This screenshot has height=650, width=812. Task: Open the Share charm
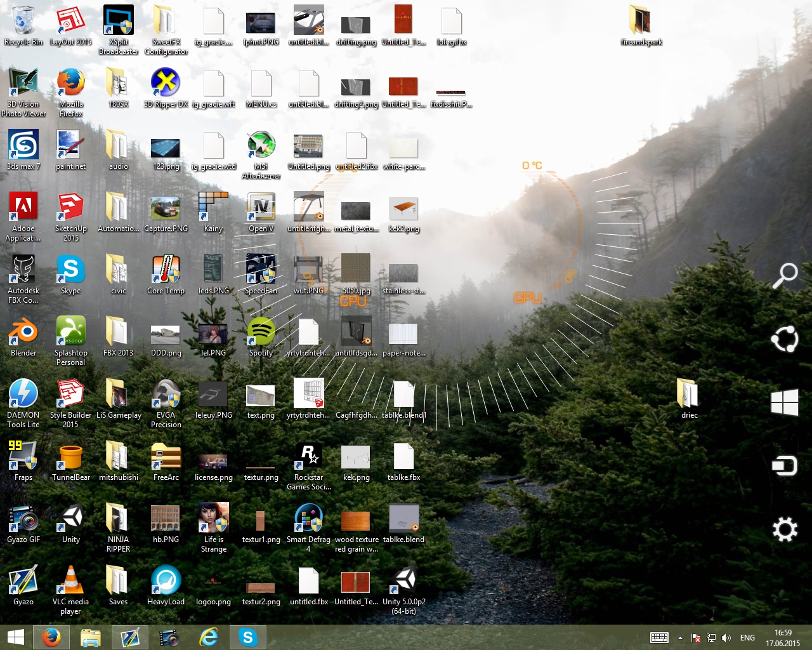(785, 339)
